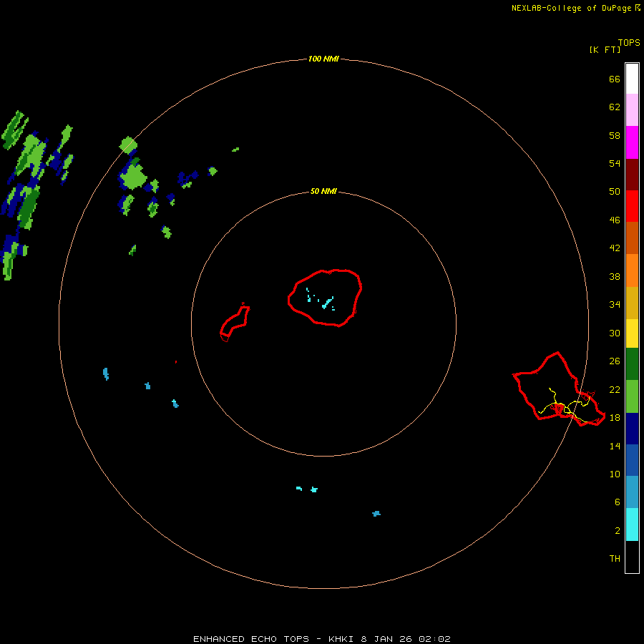644x644 pixels.
Task: Click the legend label 'TH'
Action: click(615, 559)
